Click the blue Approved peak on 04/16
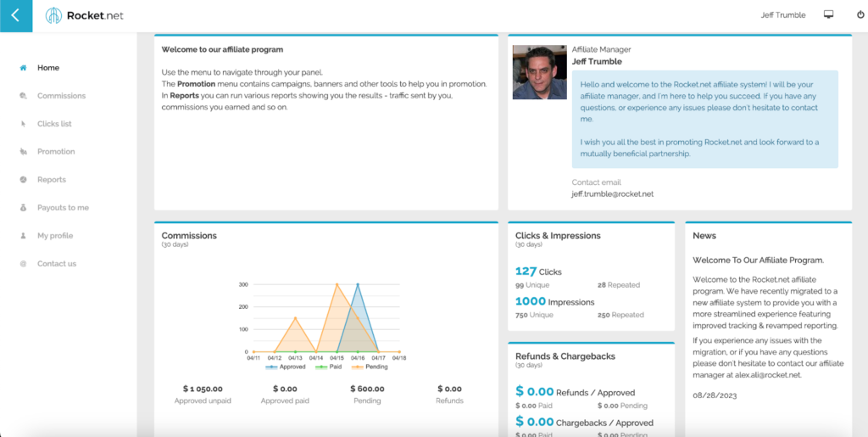The height and width of the screenshot is (437, 868). [358, 284]
